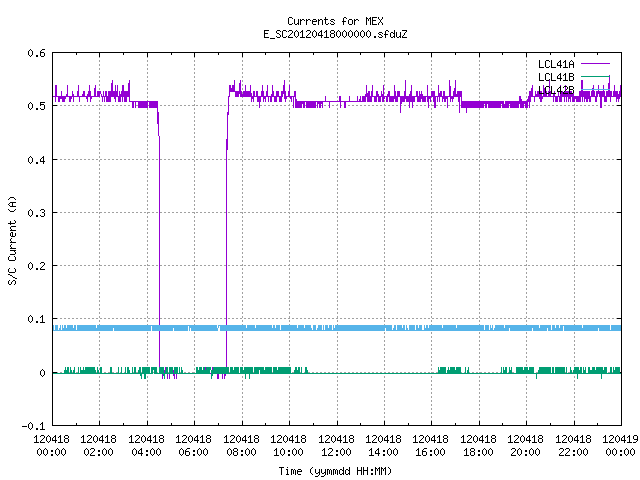The width and height of the screenshot is (640, 480).
Task: Click the LCL41A legend label
Action: tap(556, 64)
